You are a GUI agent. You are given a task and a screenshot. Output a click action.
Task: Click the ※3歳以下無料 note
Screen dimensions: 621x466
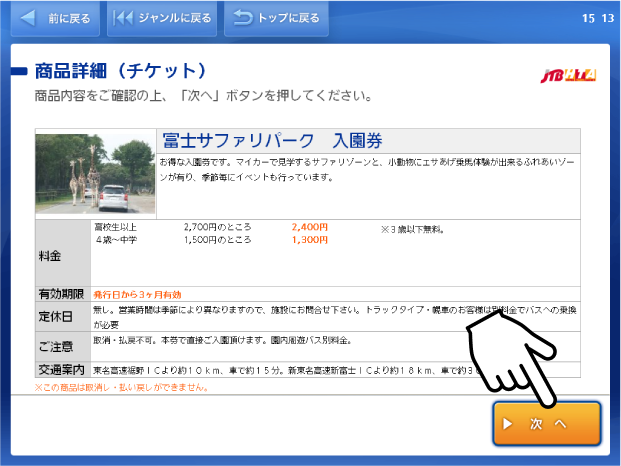412,229
